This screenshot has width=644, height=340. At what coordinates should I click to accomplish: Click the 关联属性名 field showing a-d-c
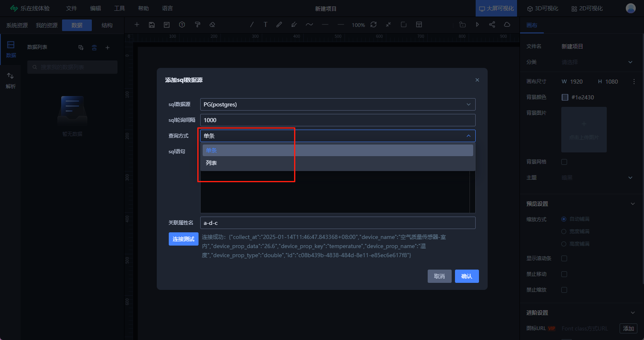tap(338, 223)
